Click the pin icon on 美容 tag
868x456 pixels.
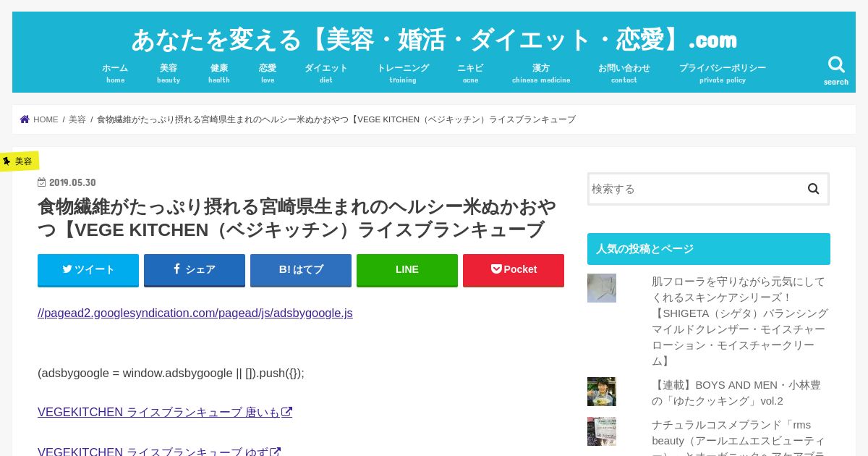tap(7, 161)
